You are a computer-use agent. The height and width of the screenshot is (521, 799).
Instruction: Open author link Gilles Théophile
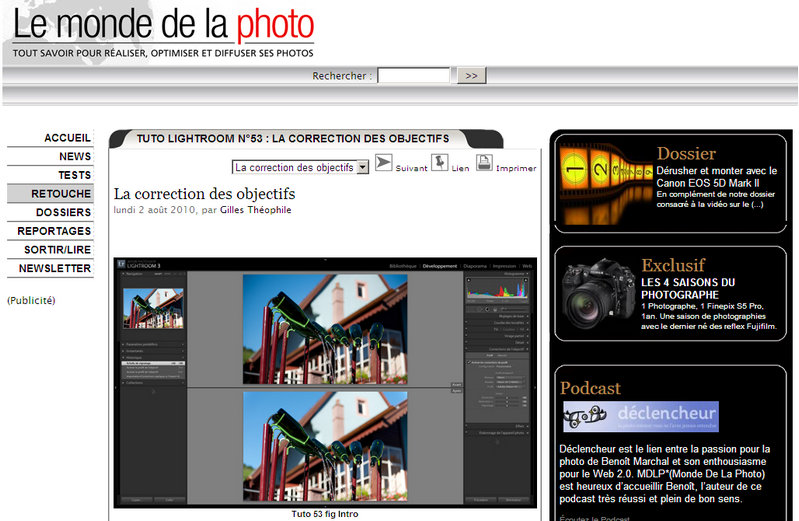point(255,210)
